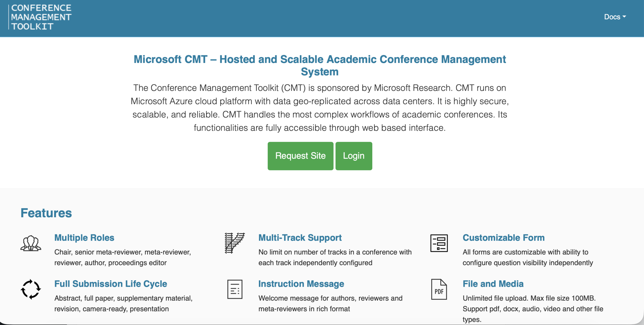644x325 pixels.
Task: Click the Login button
Action: click(x=354, y=156)
